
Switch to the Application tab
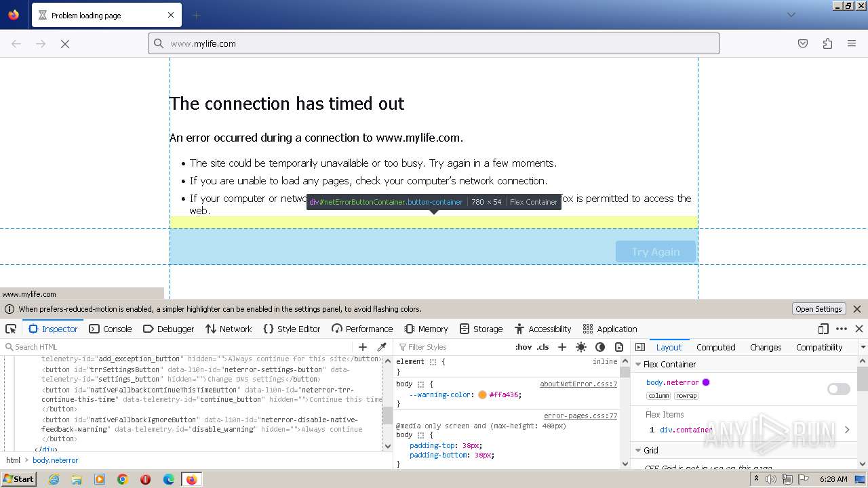click(610, 329)
